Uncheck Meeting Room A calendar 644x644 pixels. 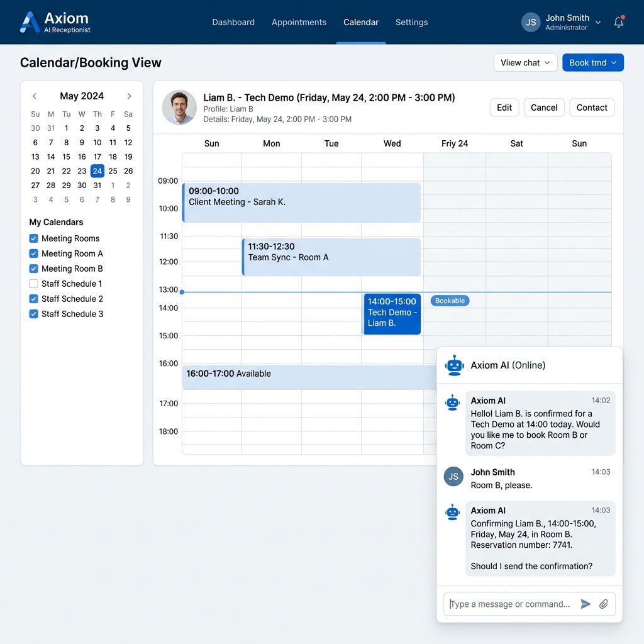click(x=34, y=253)
